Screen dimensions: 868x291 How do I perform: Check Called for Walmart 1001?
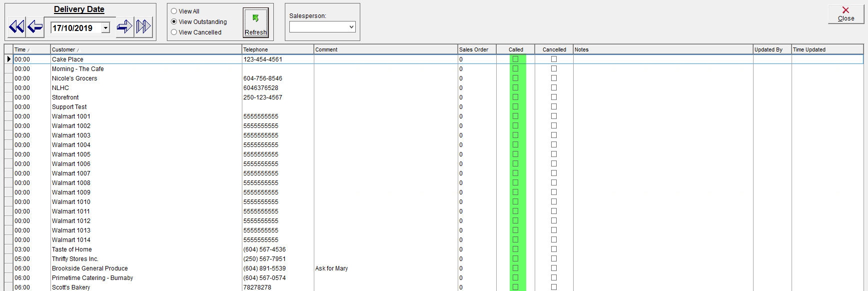point(515,116)
